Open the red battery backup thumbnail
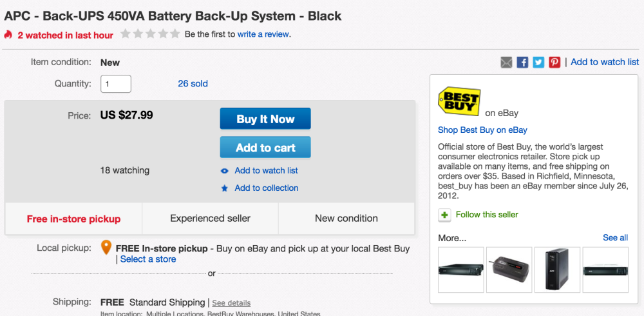This screenshot has width=644, height=316. click(509, 270)
